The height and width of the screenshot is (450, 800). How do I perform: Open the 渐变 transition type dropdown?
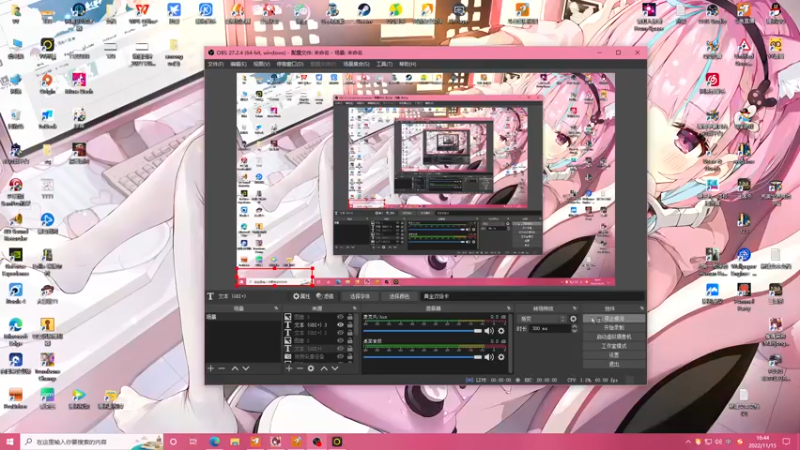pos(541,319)
